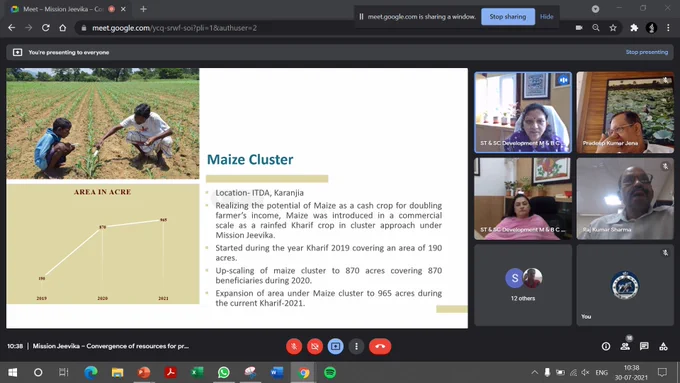680x383 pixels.
Task: Open chat with everyone panel
Action: click(644, 346)
